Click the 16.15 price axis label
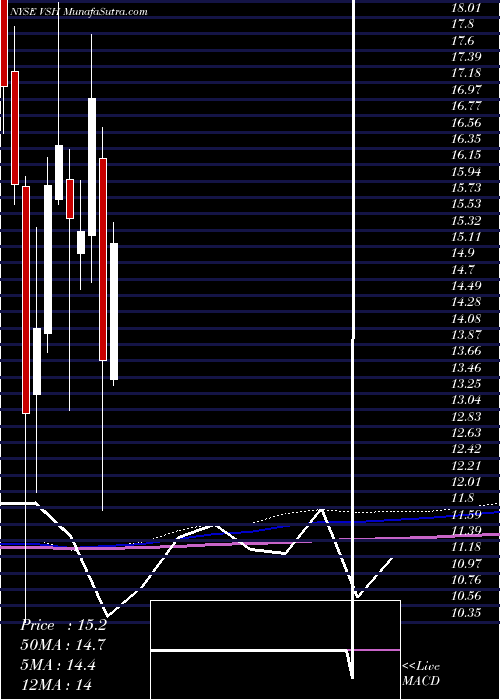This screenshot has width=500, height=700. click(465, 154)
